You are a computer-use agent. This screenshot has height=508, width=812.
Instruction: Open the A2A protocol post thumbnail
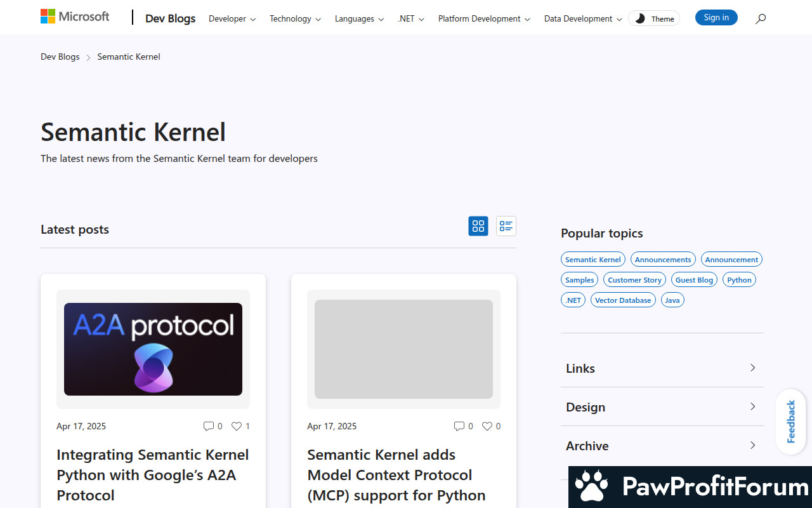153,349
